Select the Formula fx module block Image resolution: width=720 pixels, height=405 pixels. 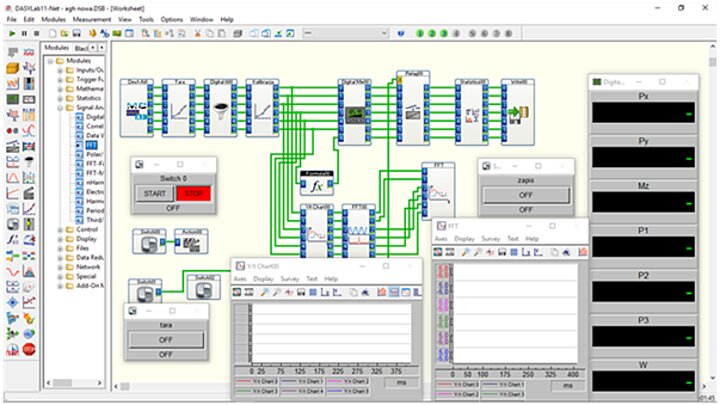click(x=315, y=186)
